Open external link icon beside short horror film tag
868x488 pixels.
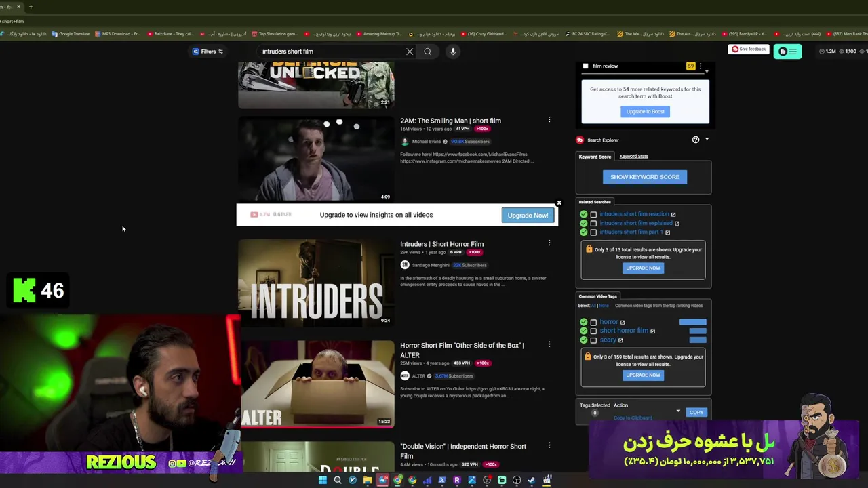(x=652, y=331)
